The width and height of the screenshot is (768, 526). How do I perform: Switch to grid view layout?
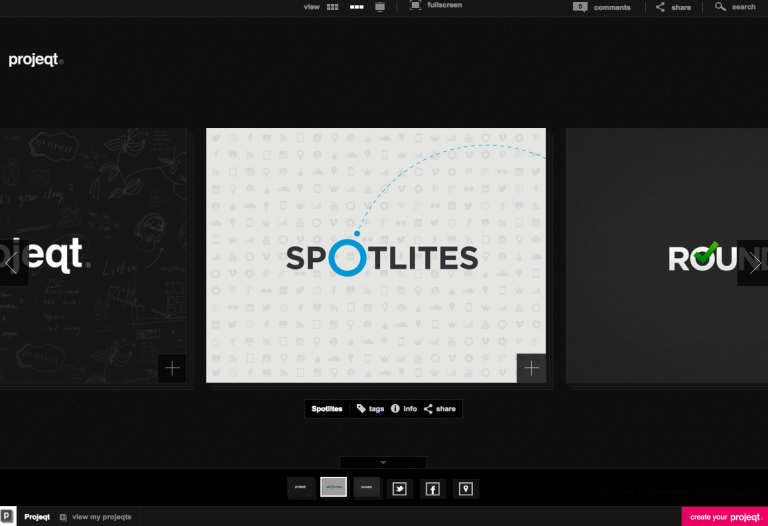333,7
